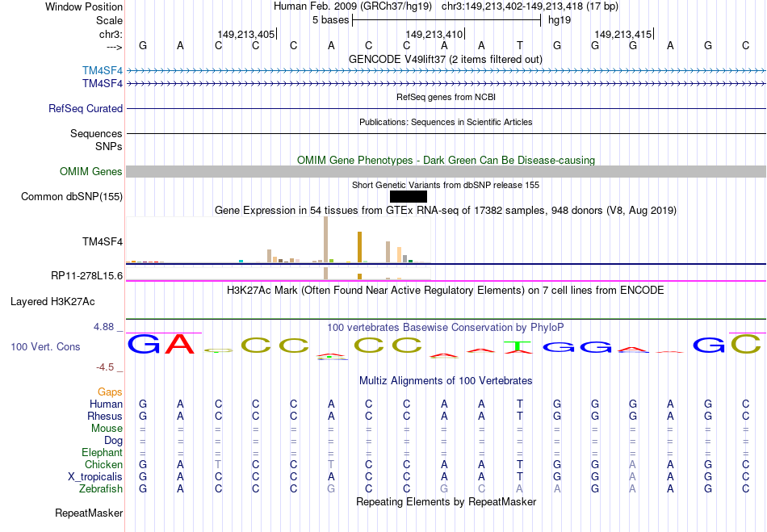Click the Layered H3K27Ac track label

coord(52,302)
